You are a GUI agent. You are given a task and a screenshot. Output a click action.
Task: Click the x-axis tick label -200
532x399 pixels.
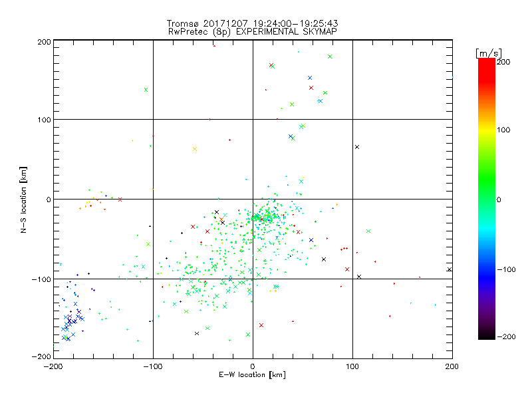(x=53, y=366)
